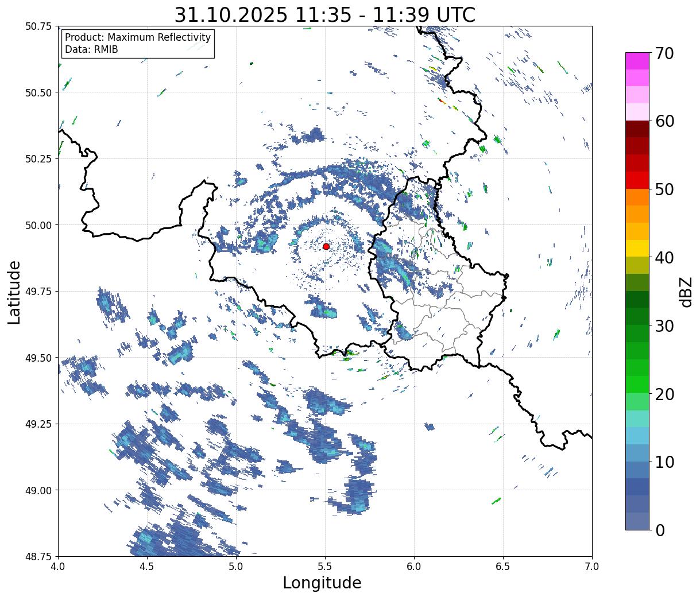Click the latitude tick label 50.25
The width and height of the screenshot is (700, 597).
coord(38,159)
